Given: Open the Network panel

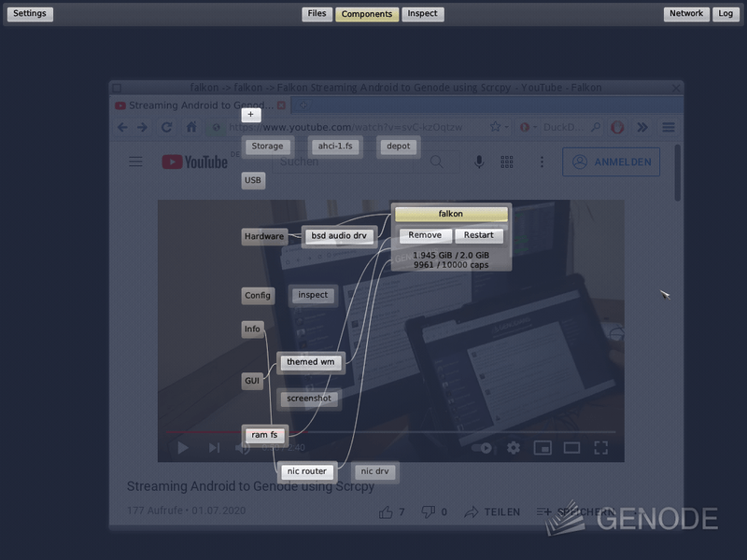Looking at the screenshot, I should click(686, 14).
